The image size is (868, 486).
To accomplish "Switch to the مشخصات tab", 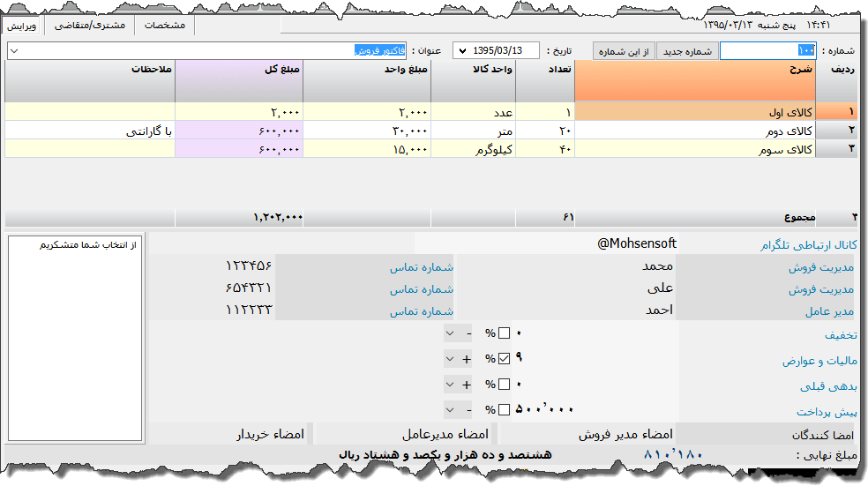I will pyautogui.click(x=164, y=26).
